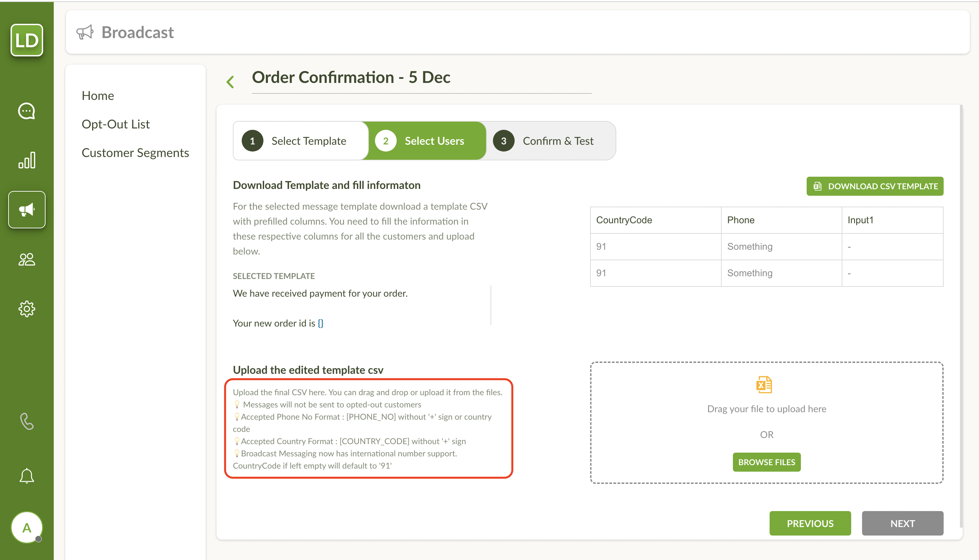
Task: Open the analytics bar chart icon
Action: coord(27,160)
